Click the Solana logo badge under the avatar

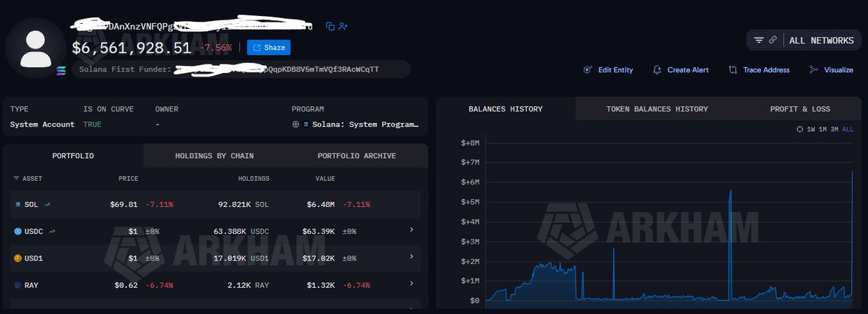[x=61, y=70]
